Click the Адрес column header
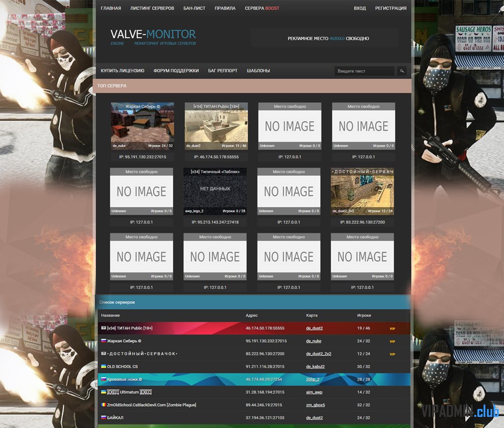The height and width of the screenshot is (428, 504). click(251, 315)
